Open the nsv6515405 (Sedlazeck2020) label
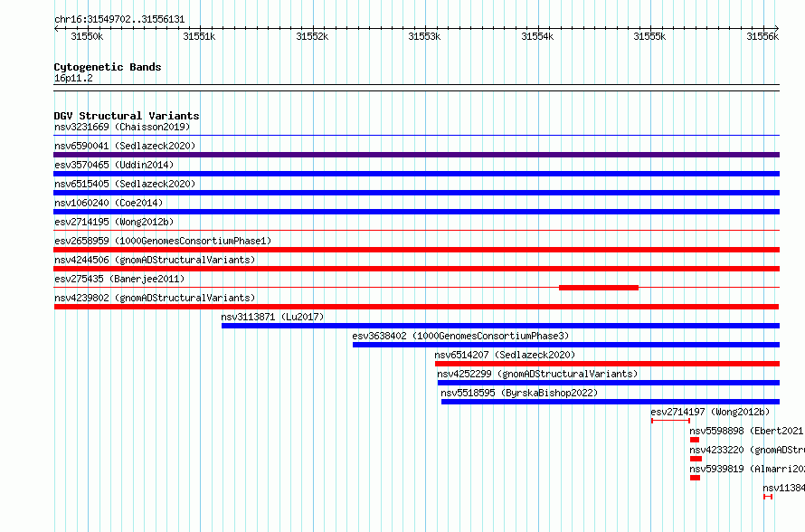805x532 pixels. coord(125,184)
